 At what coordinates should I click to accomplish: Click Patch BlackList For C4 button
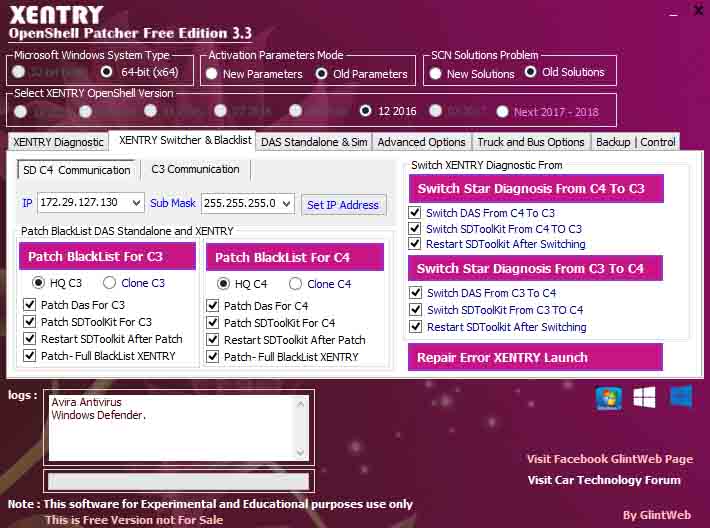click(295, 257)
